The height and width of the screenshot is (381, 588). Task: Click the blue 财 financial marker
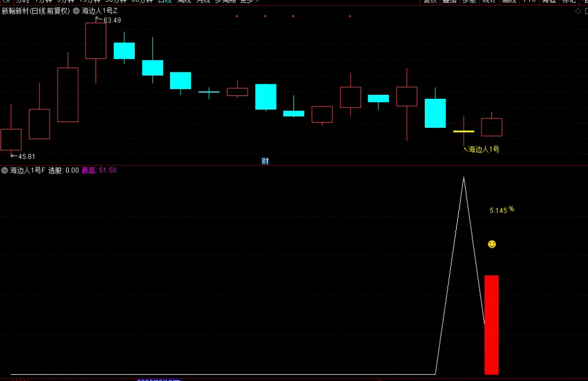point(265,161)
